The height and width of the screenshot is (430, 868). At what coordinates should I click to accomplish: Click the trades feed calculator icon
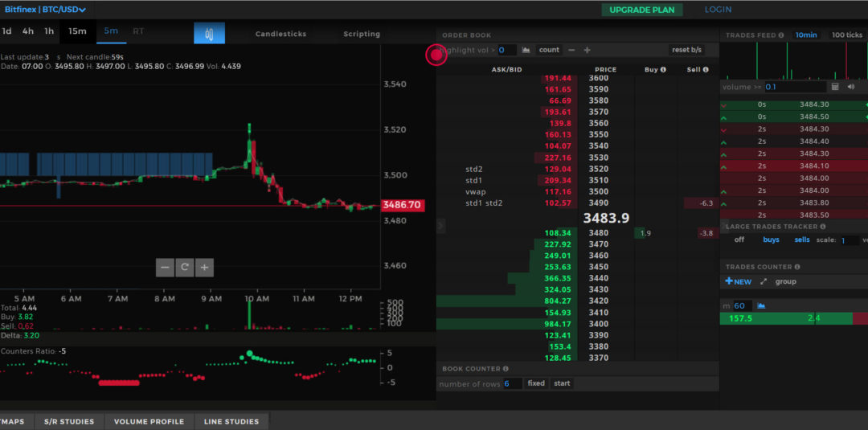click(835, 87)
